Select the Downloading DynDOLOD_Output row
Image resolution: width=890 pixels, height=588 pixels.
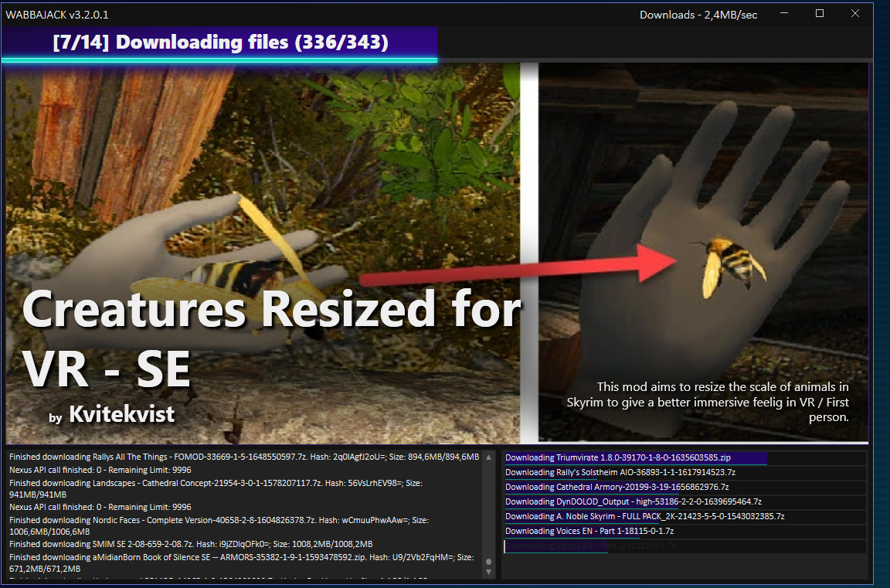tap(685, 501)
